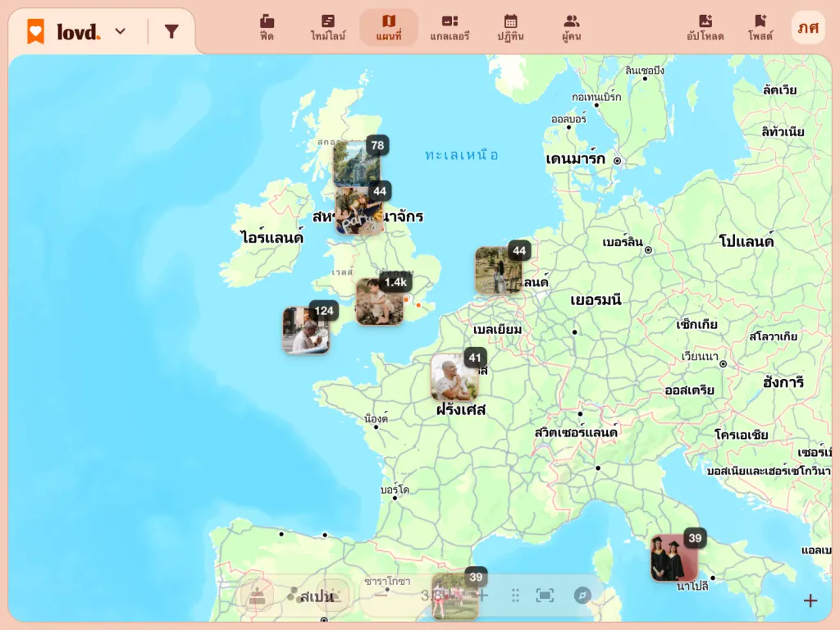Viewport: 840px width, 630px height.
Task: Click the zoom-in plus in bottom toolbar
Action: pyautogui.click(x=482, y=596)
